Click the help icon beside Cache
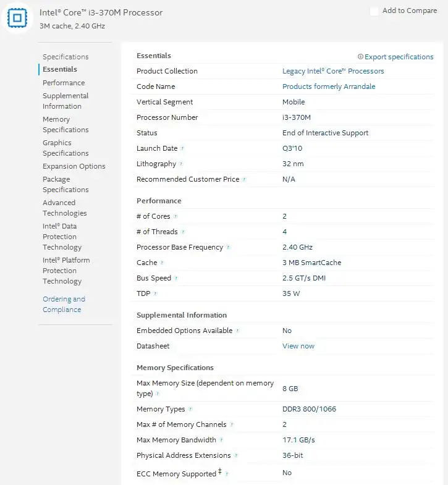 (162, 263)
